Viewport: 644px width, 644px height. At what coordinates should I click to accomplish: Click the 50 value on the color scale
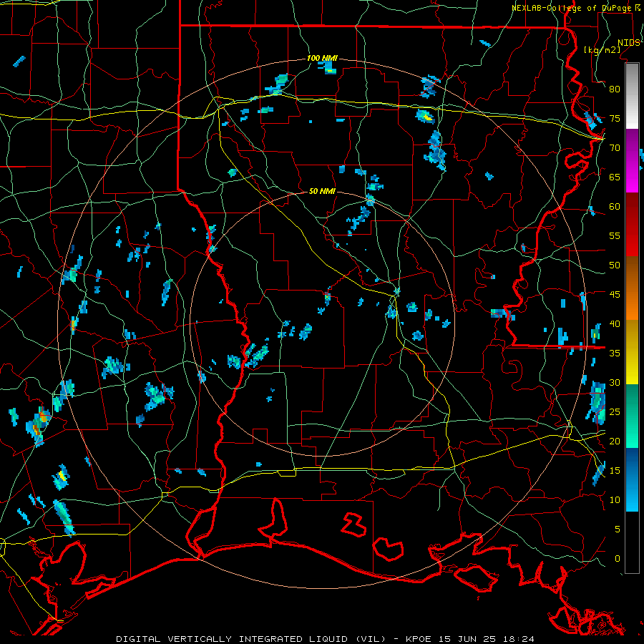point(615,265)
